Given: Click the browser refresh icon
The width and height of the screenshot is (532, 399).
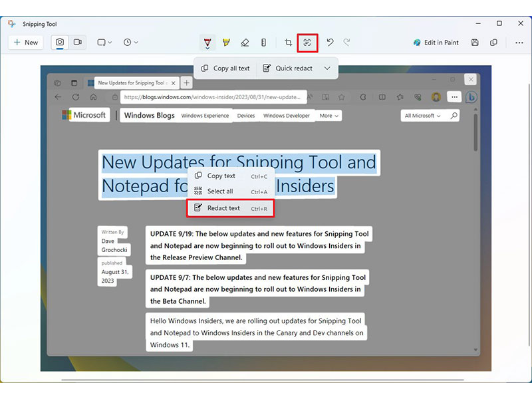Looking at the screenshot, I should click(76, 97).
